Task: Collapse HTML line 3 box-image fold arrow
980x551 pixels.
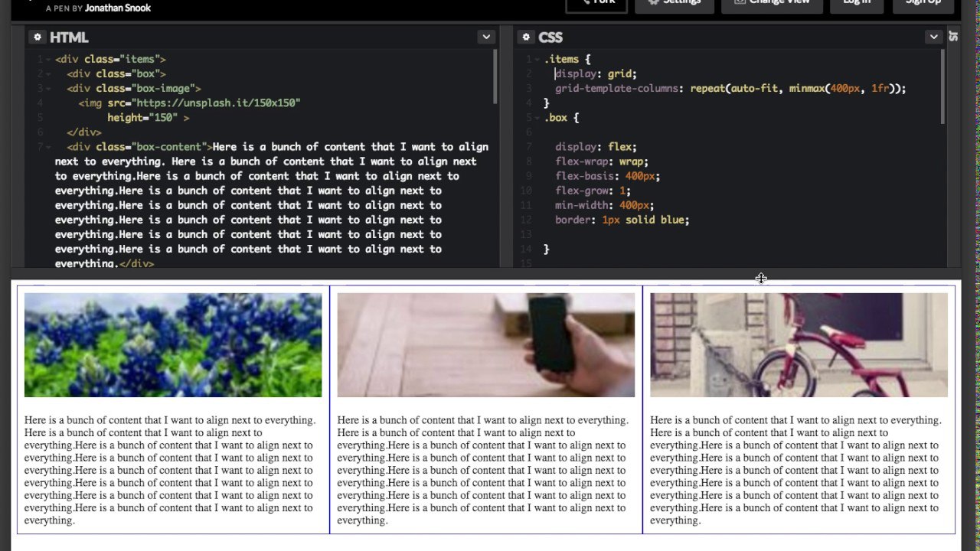Action: click(48, 89)
